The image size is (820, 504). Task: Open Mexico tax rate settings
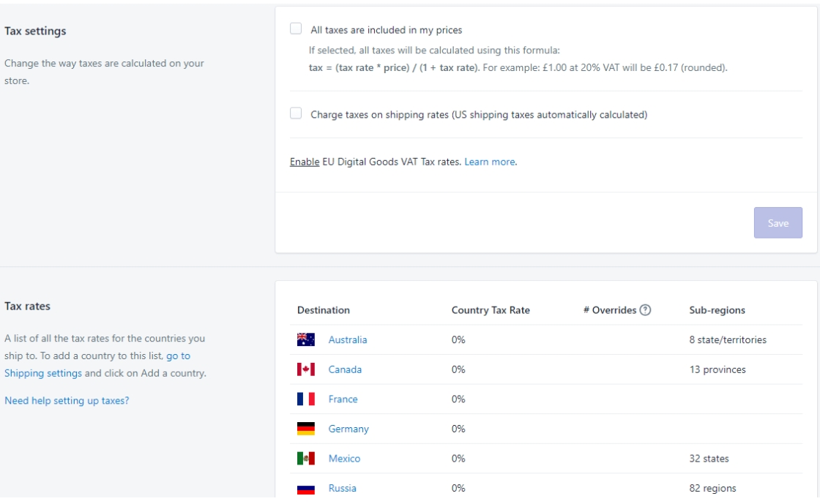tap(344, 459)
